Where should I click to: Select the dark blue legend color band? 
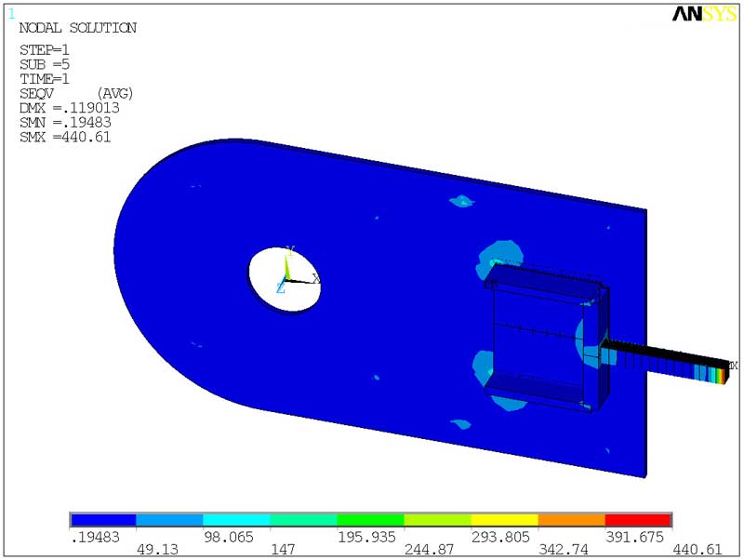coord(102,520)
